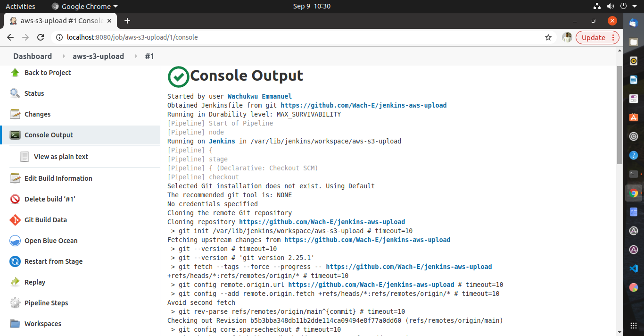Open Visual Studio Code from the dock
This screenshot has width=644, height=336.
click(x=634, y=269)
